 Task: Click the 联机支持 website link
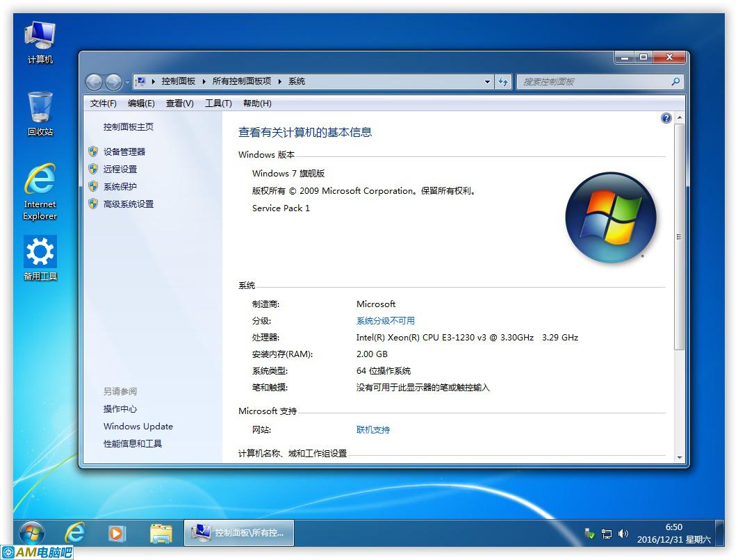373,429
